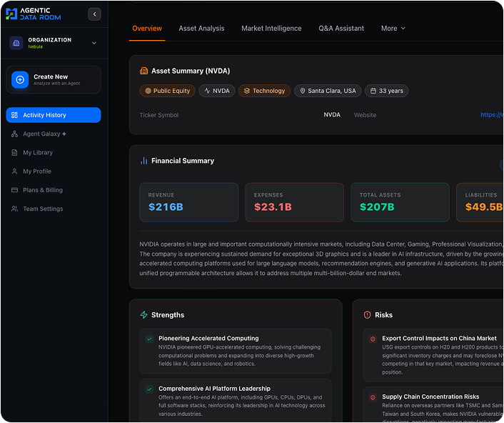Screen dimensions: 504x423
Task: Click the Pioneering Accelerated Computing check icon
Action: [149, 339]
